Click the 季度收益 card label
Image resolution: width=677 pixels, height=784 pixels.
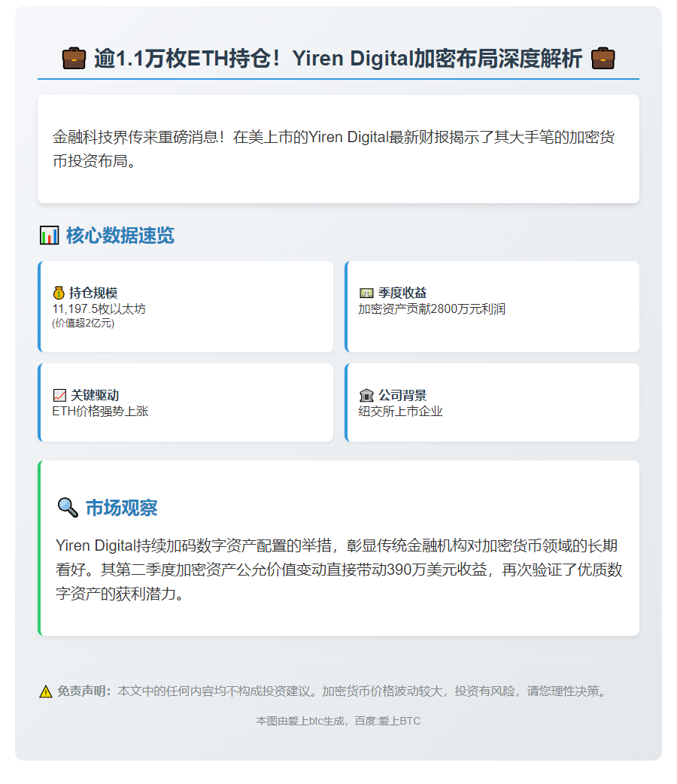click(402, 293)
